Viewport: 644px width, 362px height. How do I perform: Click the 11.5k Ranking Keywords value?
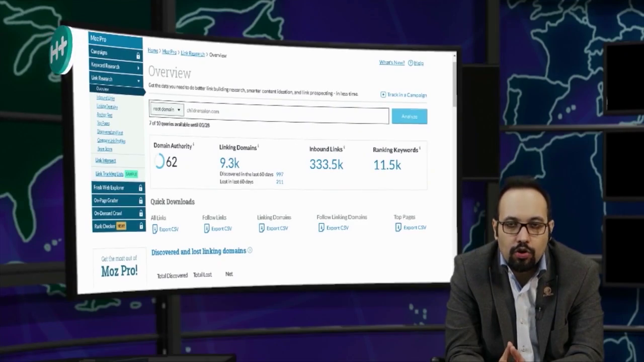(387, 165)
